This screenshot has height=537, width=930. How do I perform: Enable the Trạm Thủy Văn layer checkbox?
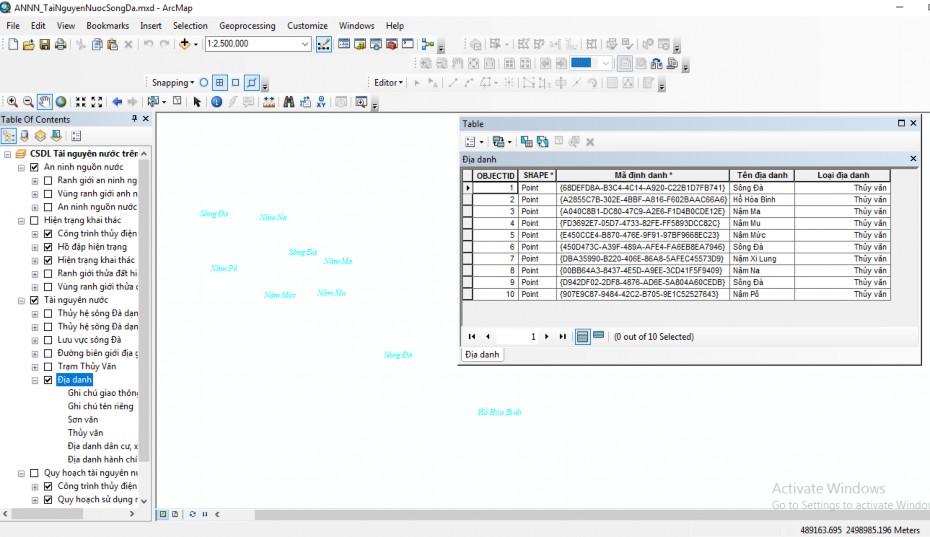point(48,367)
